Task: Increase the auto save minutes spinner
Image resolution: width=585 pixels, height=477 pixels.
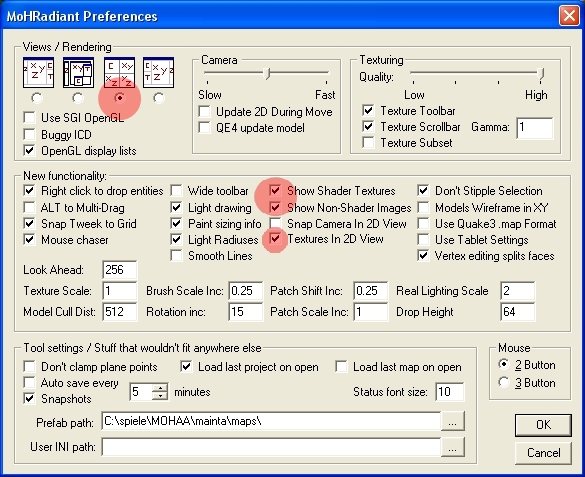Action: coord(160,387)
